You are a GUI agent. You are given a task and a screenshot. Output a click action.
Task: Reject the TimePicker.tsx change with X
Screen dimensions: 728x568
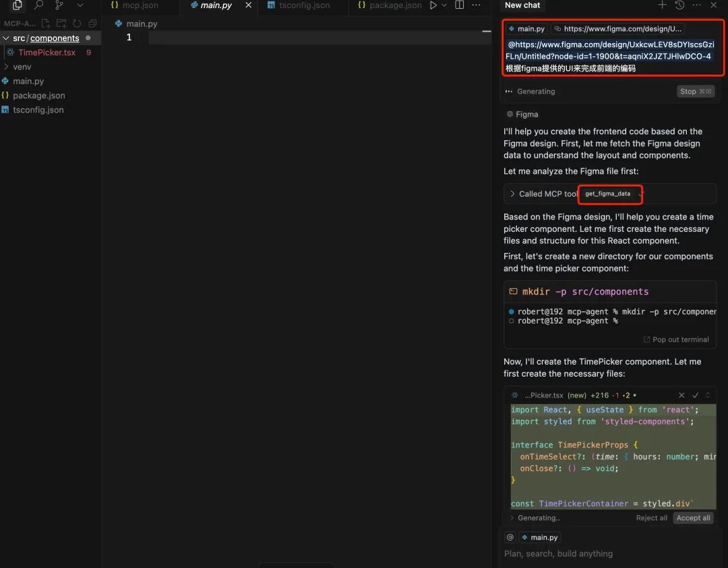tap(681, 396)
